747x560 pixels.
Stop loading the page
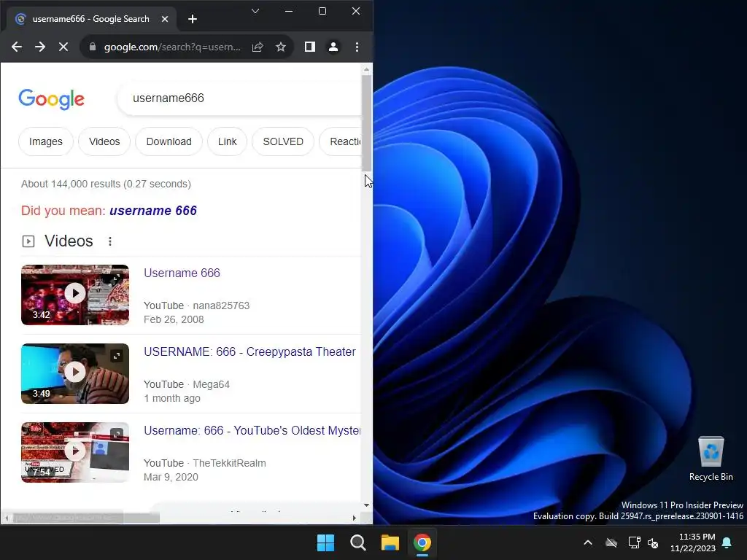click(63, 47)
